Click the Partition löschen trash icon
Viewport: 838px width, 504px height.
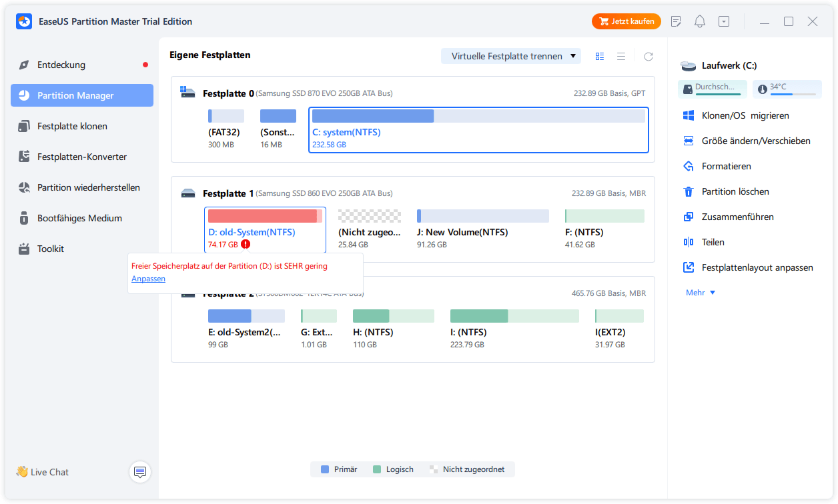pyautogui.click(x=689, y=191)
